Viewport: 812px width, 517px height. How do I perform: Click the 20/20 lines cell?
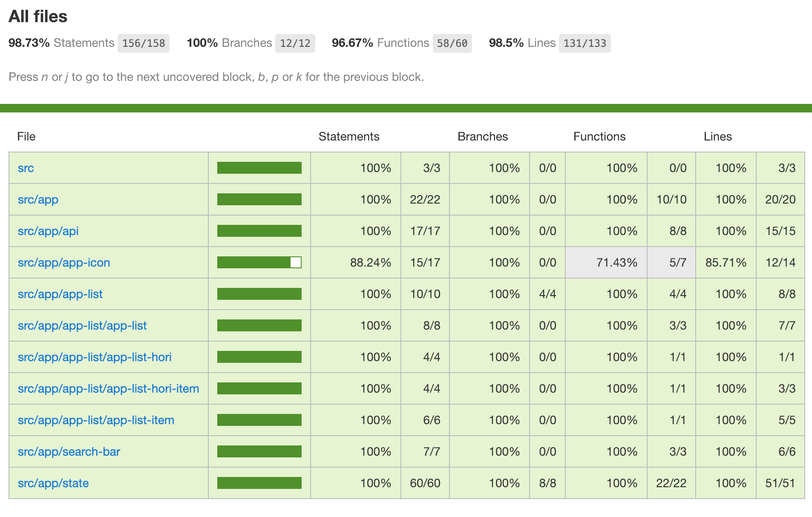(x=780, y=200)
